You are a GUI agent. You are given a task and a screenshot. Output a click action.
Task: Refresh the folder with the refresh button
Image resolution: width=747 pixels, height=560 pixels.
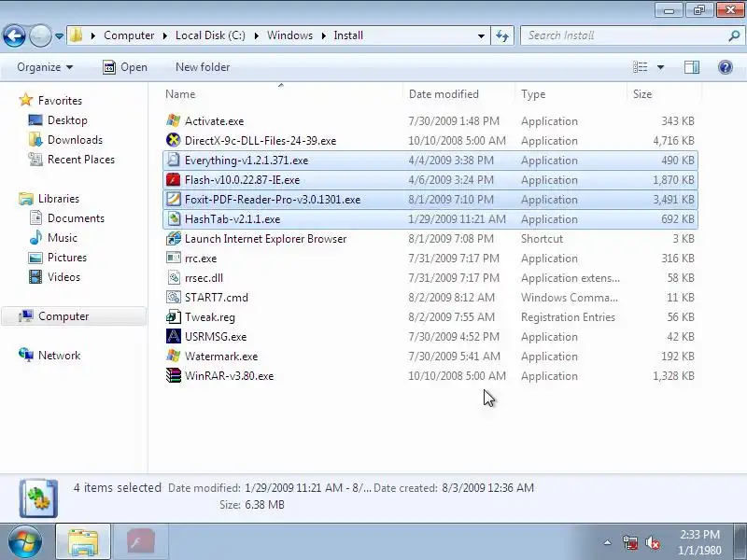[502, 35]
